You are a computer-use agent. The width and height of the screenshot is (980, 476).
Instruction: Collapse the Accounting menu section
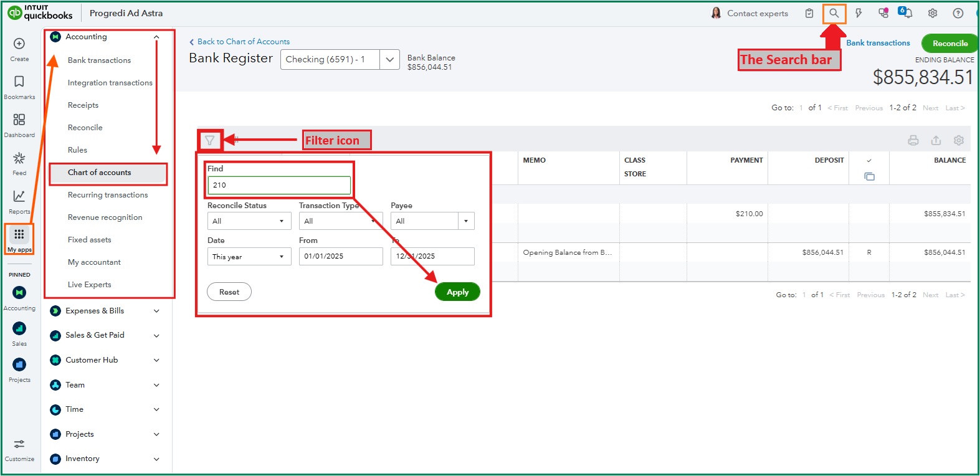pyautogui.click(x=156, y=37)
